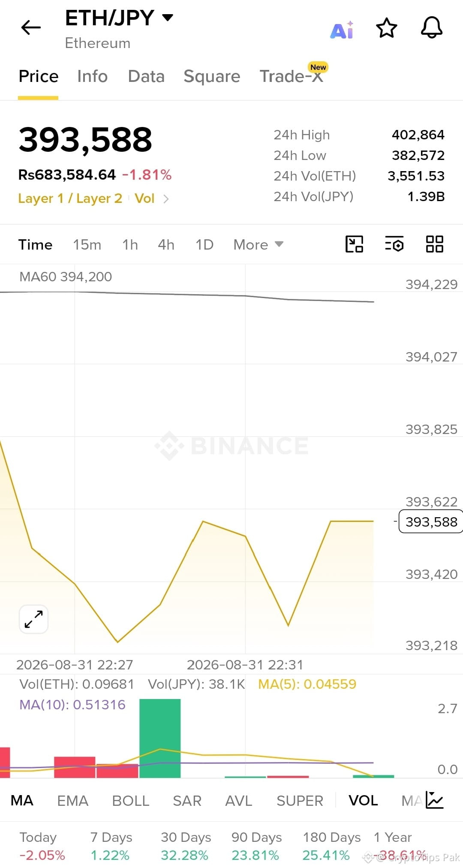Select the 15m timeframe
This screenshot has width=463, height=868.
coord(87,244)
